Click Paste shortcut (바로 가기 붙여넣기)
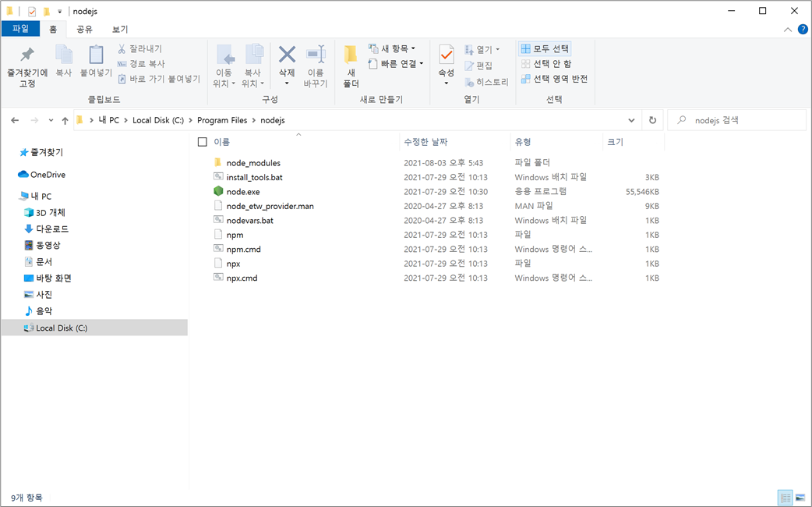This screenshot has height=507, width=812. point(159,79)
